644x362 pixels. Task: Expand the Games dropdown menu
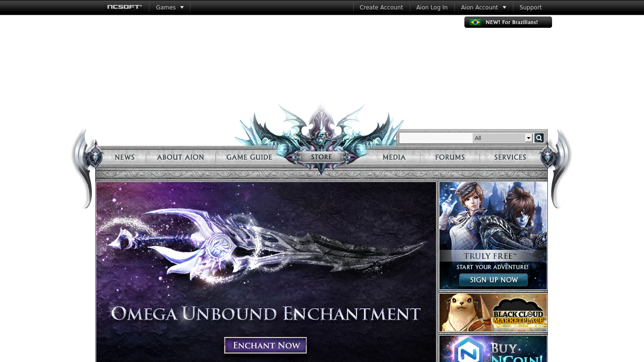[170, 8]
